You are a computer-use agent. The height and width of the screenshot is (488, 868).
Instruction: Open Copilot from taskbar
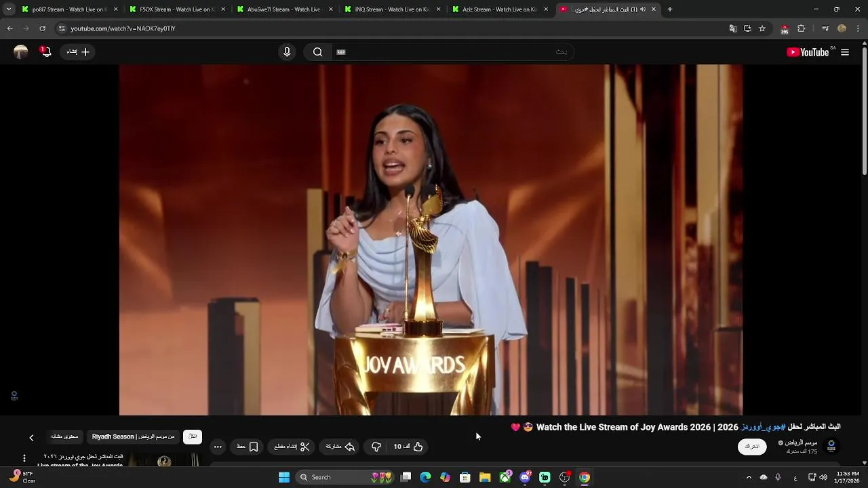click(445, 477)
